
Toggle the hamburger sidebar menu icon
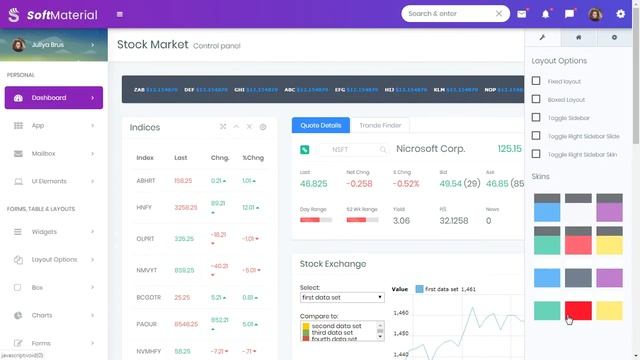pyautogui.click(x=120, y=14)
